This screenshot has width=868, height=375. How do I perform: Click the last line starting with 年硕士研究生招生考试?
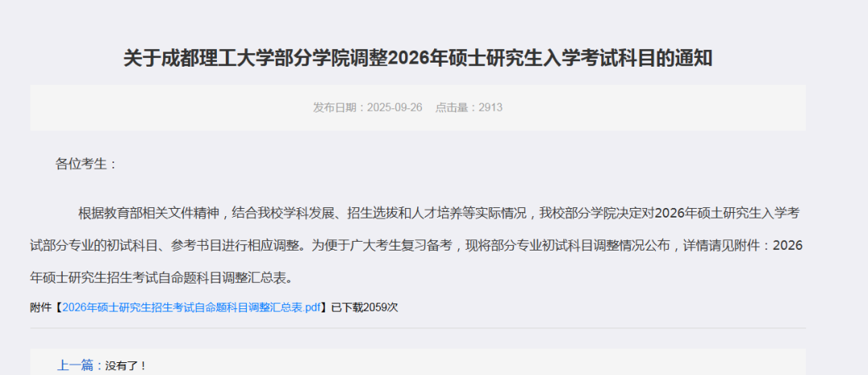pyautogui.click(x=161, y=278)
